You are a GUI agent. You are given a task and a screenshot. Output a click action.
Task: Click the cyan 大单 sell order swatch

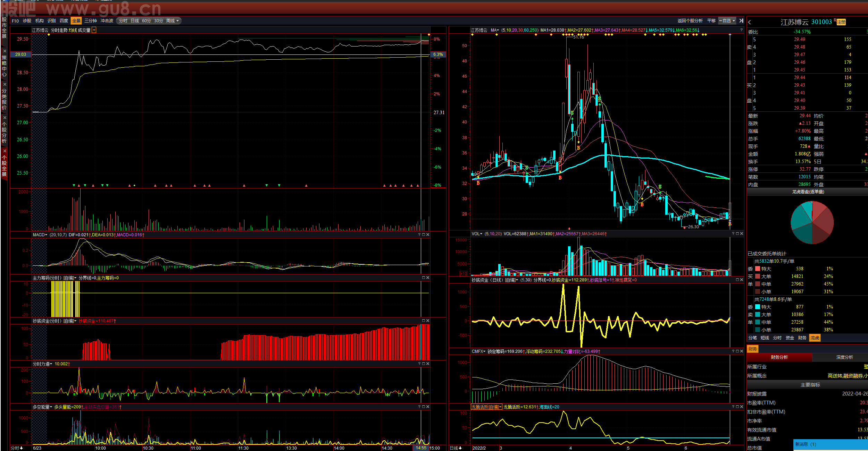tap(758, 314)
